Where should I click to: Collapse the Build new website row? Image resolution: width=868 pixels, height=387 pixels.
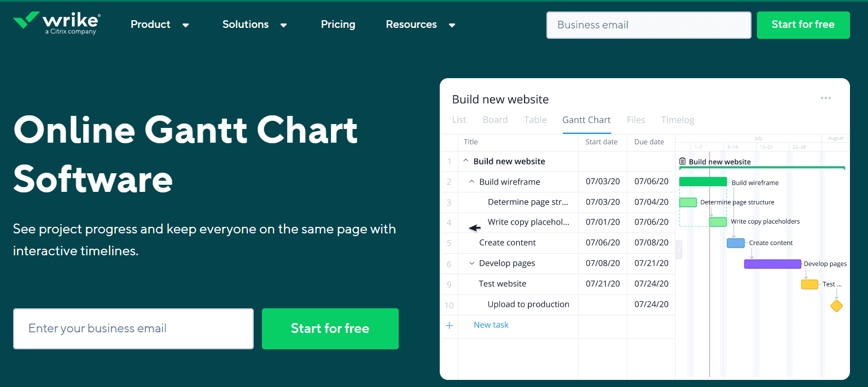(466, 161)
